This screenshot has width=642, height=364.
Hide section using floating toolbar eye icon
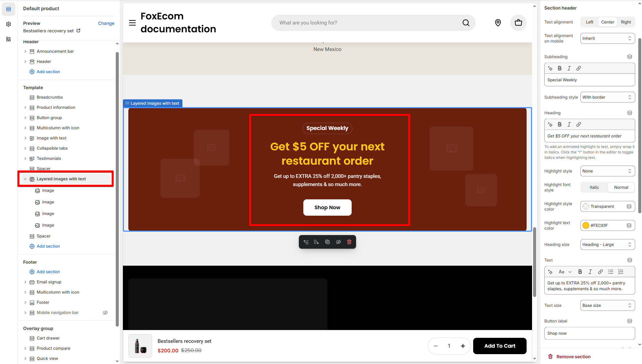(338, 242)
